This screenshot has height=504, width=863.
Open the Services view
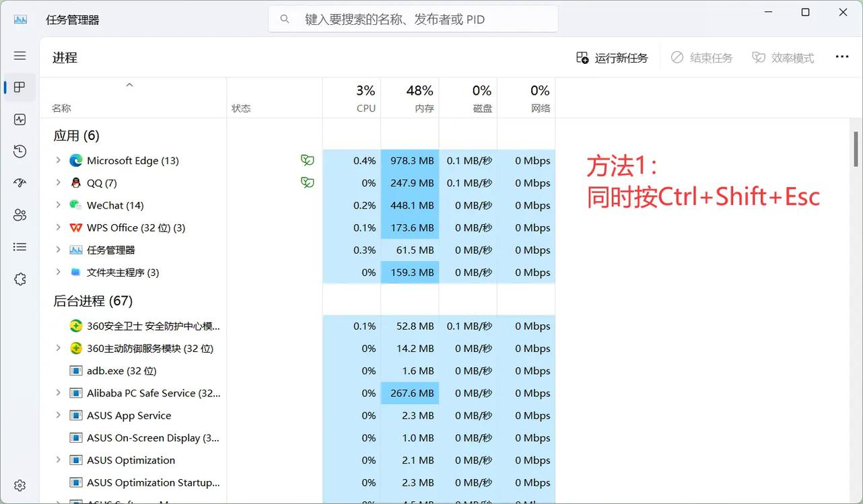[x=20, y=279]
